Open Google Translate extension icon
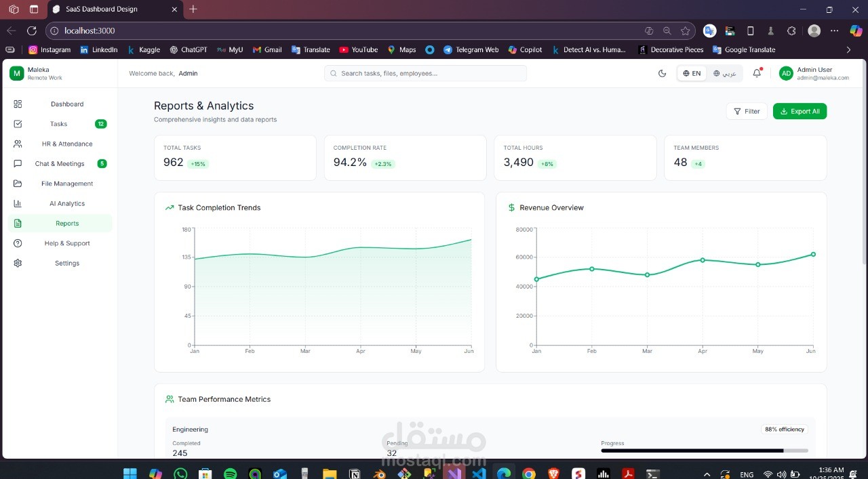The height and width of the screenshot is (479, 868). coord(709,30)
